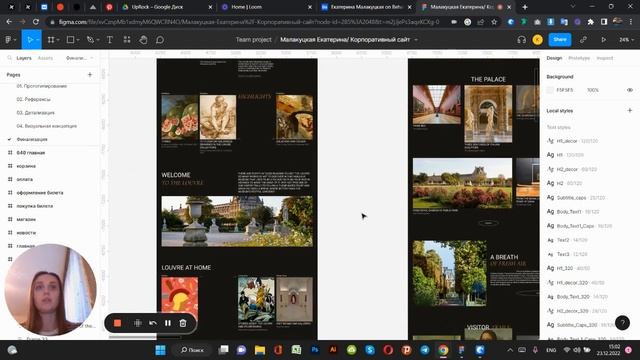The image size is (640, 360).
Task: Select the оформление билета frame layer
Action: 40,193
